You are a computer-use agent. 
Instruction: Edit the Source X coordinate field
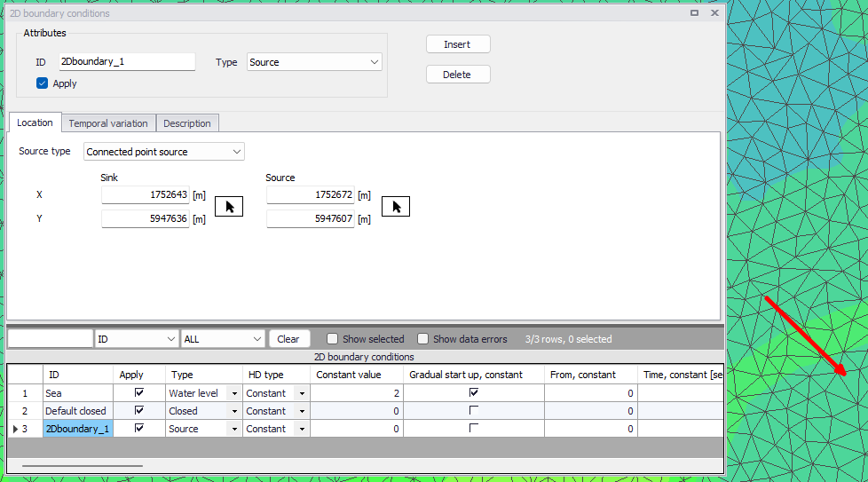tap(310, 194)
